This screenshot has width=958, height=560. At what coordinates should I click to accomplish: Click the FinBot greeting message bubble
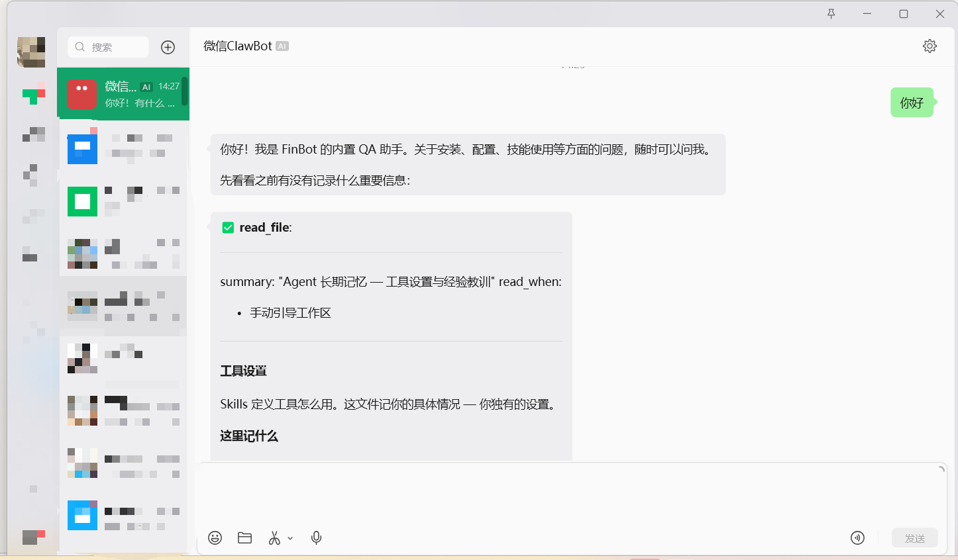(468, 164)
